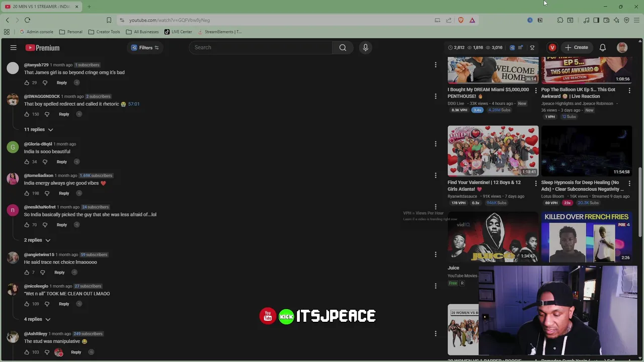Open the Leo AI sparkle icon
The width and height of the screenshot is (644, 362).
click(616, 20)
